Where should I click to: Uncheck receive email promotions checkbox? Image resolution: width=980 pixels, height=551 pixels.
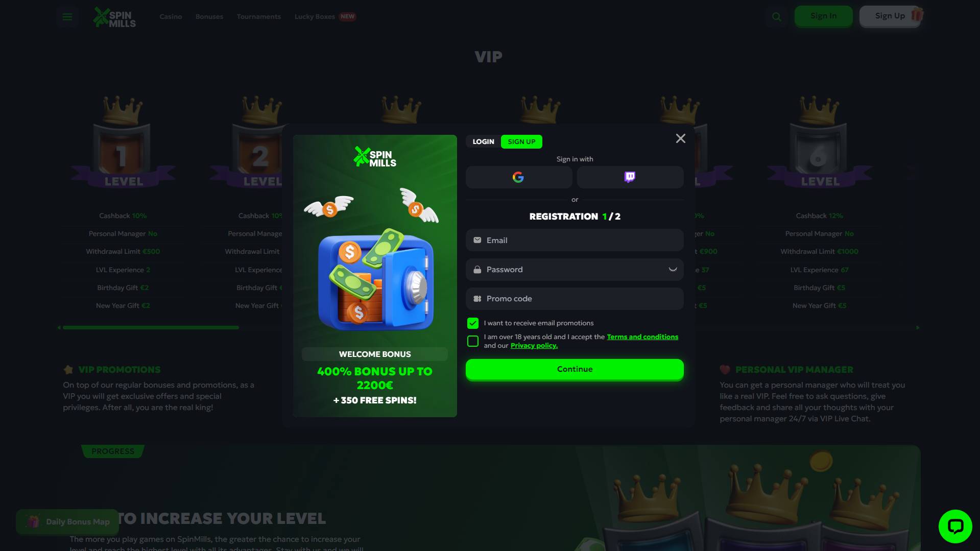pyautogui.click(x=473, y=323)
